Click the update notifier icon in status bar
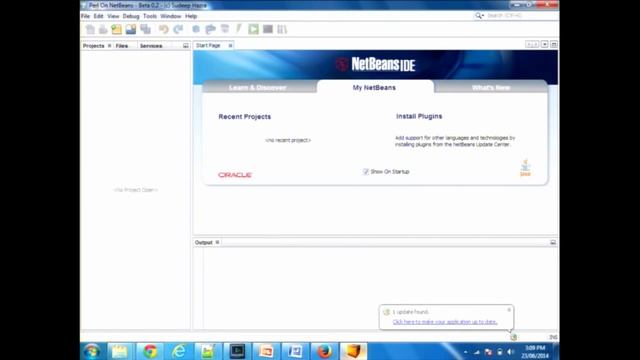Viewport: 640px width, 360px height. [513, 337]
